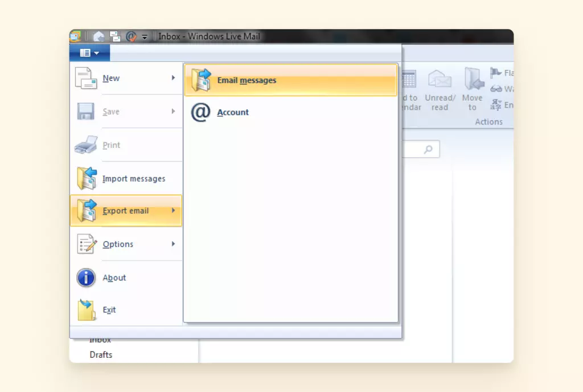Click the Encoding ribbon icon
The image size is (583, 392).
point(496,105)
